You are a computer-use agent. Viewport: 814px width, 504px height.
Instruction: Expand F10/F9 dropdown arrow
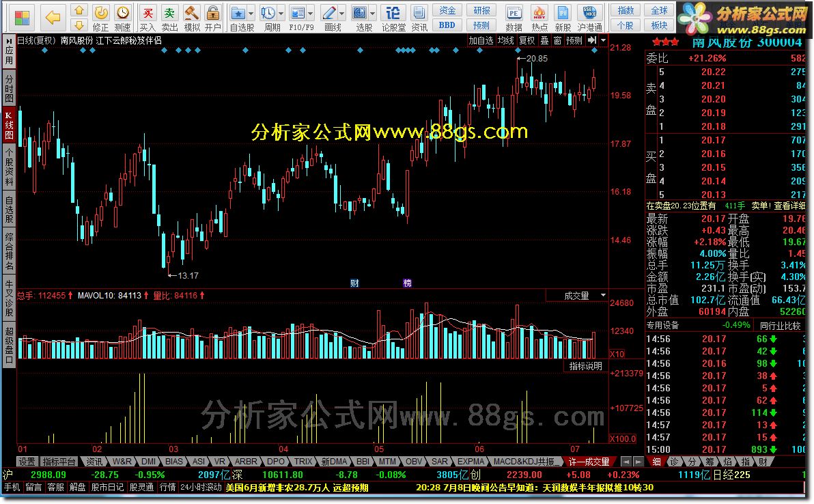point(311,14)
